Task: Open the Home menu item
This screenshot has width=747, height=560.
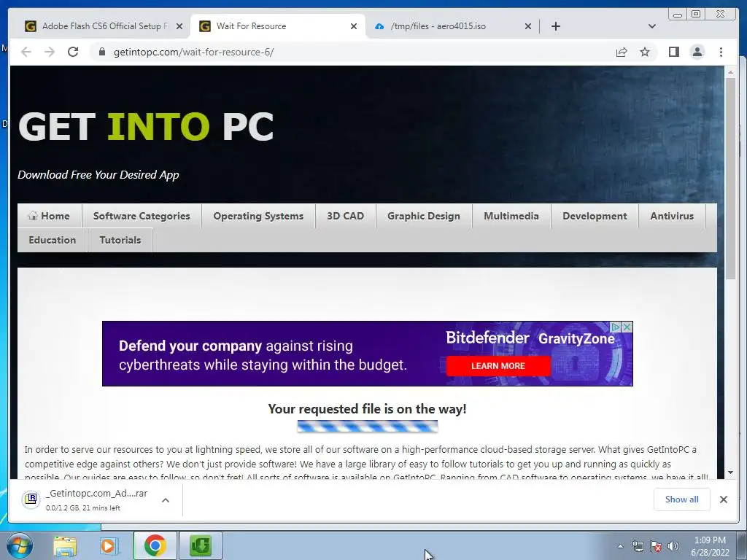Action: [x=50, y=216]
